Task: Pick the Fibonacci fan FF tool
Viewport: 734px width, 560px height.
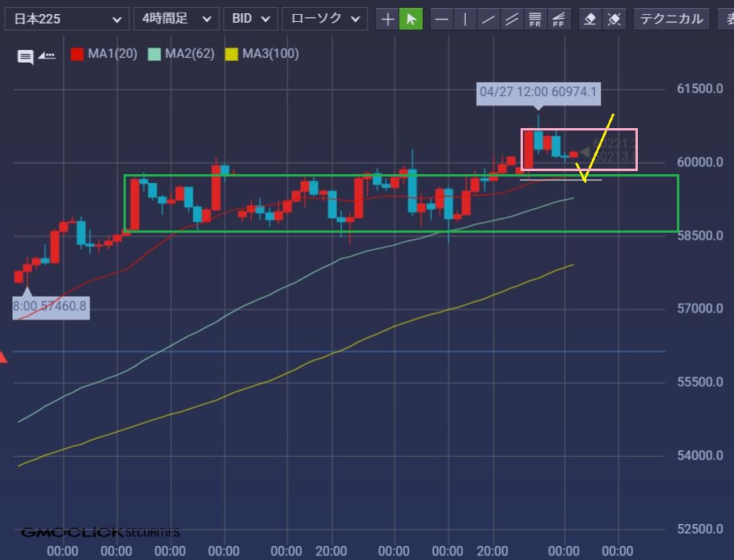Action: (558, 19)
